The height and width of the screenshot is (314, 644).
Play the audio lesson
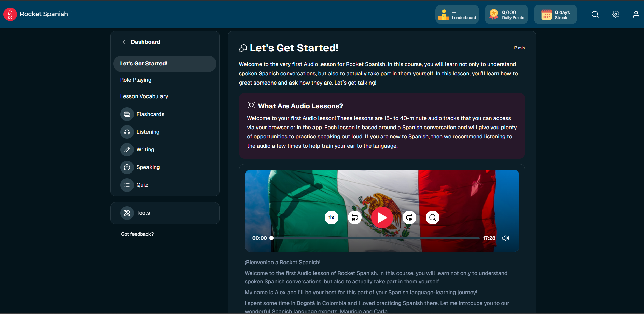point(382,218)
